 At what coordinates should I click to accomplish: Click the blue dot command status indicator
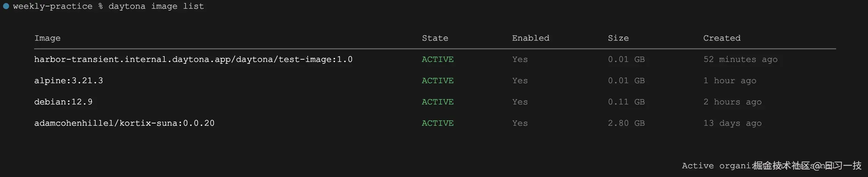click(x=6, y=6)
